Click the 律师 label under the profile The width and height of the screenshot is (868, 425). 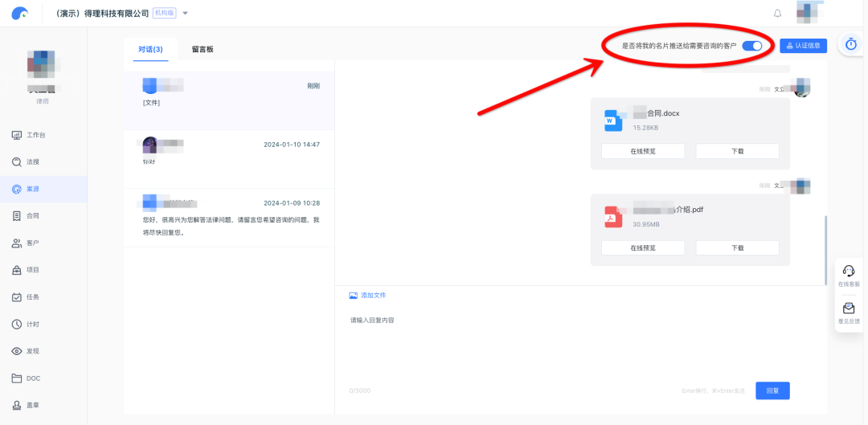click(x=43, y=101)
